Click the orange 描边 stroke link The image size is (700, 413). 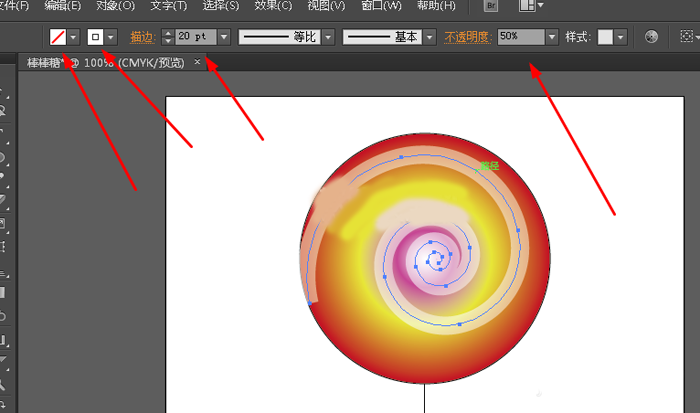(x=143, y=37)
